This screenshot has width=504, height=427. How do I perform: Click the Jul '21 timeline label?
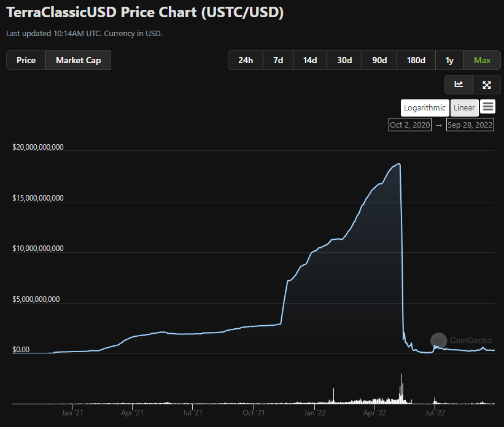(193, 413)
